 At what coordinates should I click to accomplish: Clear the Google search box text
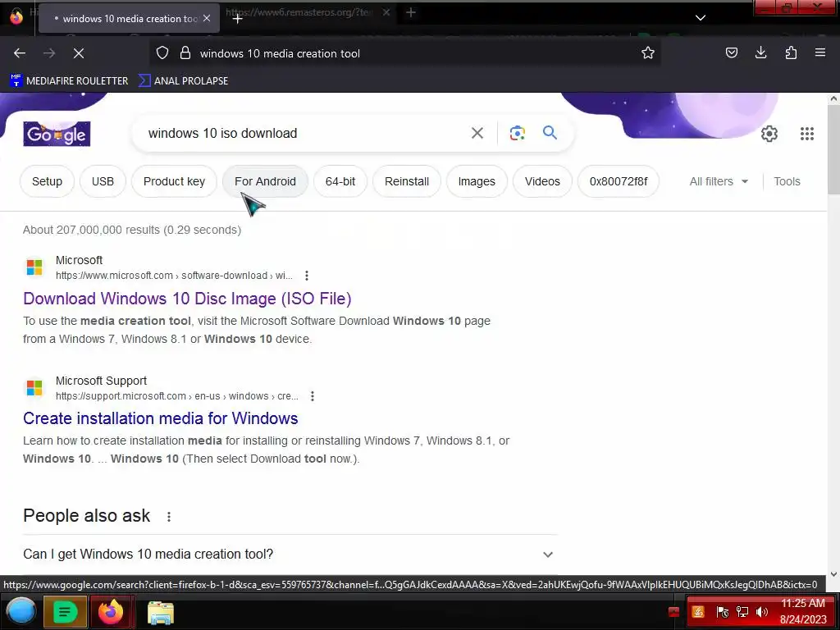tap(477, 133)
